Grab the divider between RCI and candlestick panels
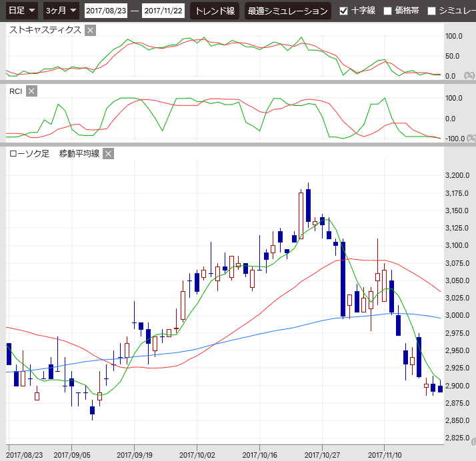This screenshot has height=461, width=476. pyautogui.click(x=238, y=144)
